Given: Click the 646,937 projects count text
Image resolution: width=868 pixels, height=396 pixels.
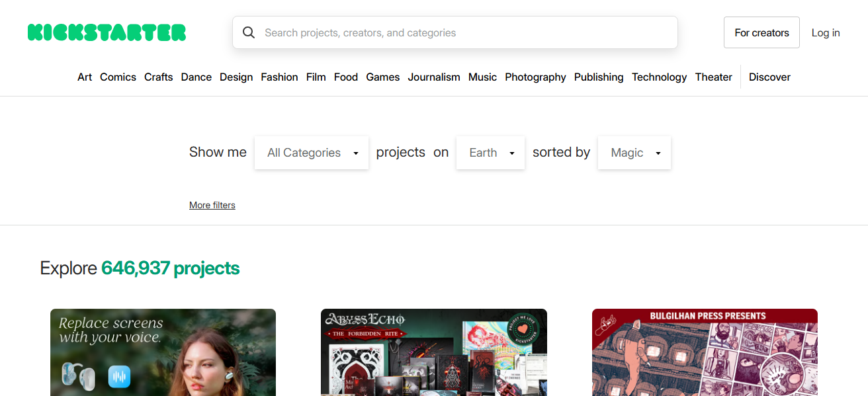Looking at the screenshot, I should [x=170, y=268].
